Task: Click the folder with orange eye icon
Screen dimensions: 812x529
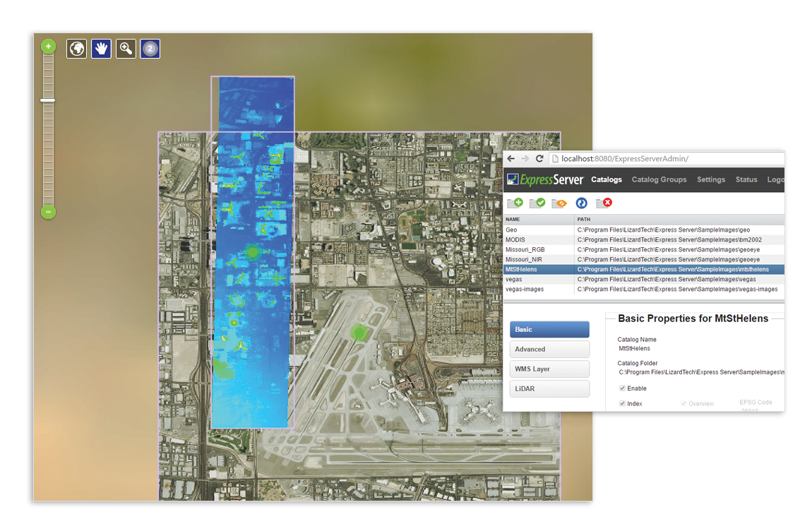Action: pos(559,203)
